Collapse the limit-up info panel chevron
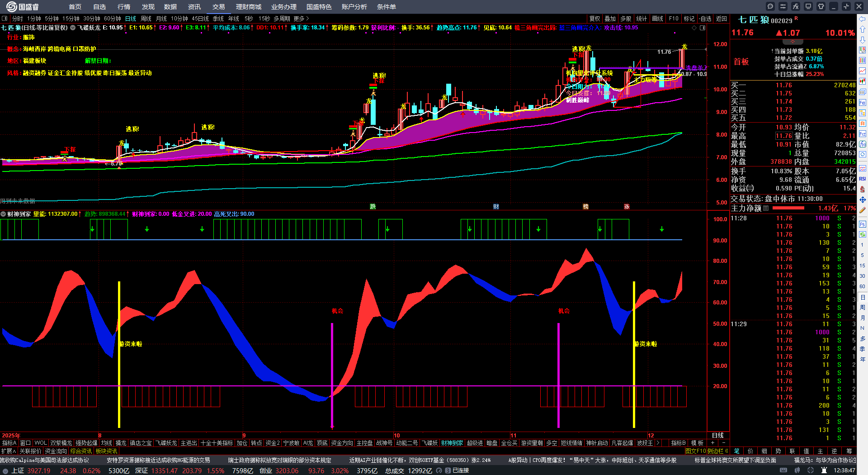868x475 pixels. (x=793, y=42)
